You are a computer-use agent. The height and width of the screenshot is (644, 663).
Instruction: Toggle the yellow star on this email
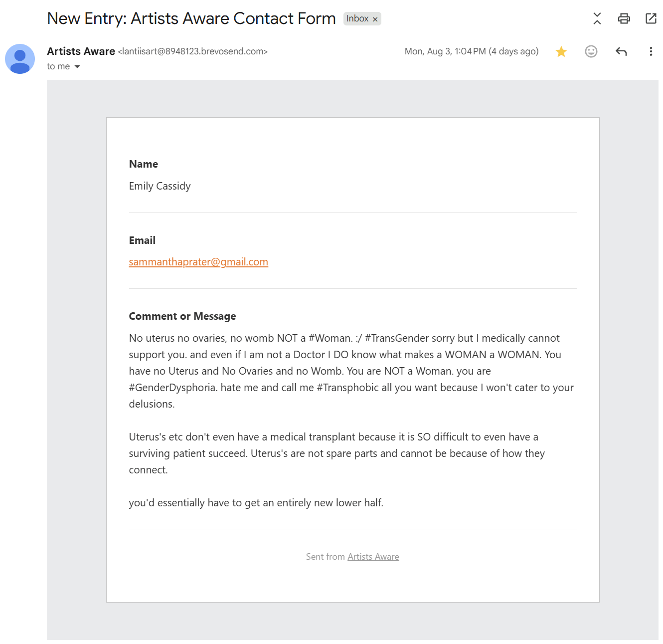coord(561,51)
